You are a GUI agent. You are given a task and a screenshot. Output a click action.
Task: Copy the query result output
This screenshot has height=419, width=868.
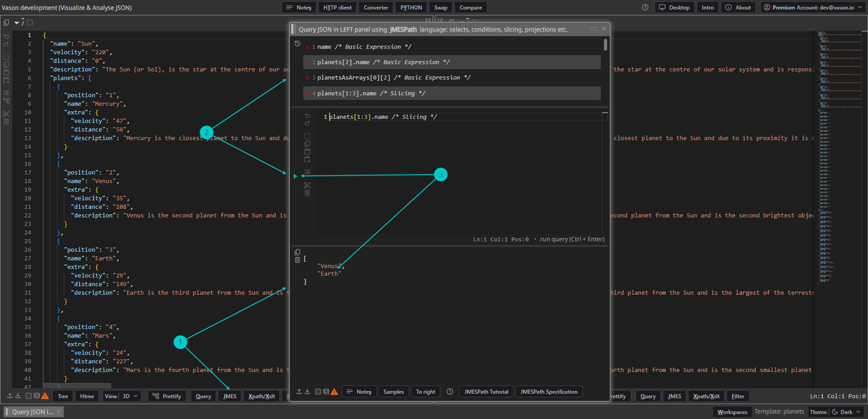pos(297,252)
